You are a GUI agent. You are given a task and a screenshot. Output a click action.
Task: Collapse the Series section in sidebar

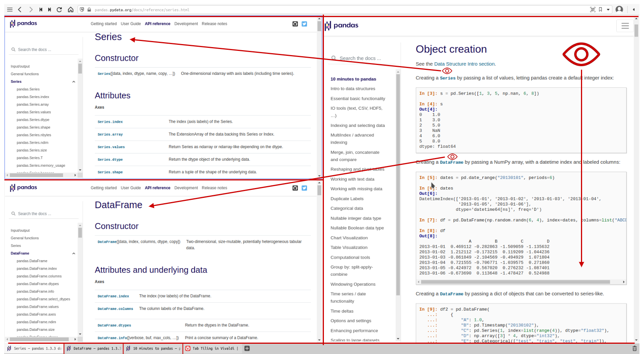pos(74,82)
